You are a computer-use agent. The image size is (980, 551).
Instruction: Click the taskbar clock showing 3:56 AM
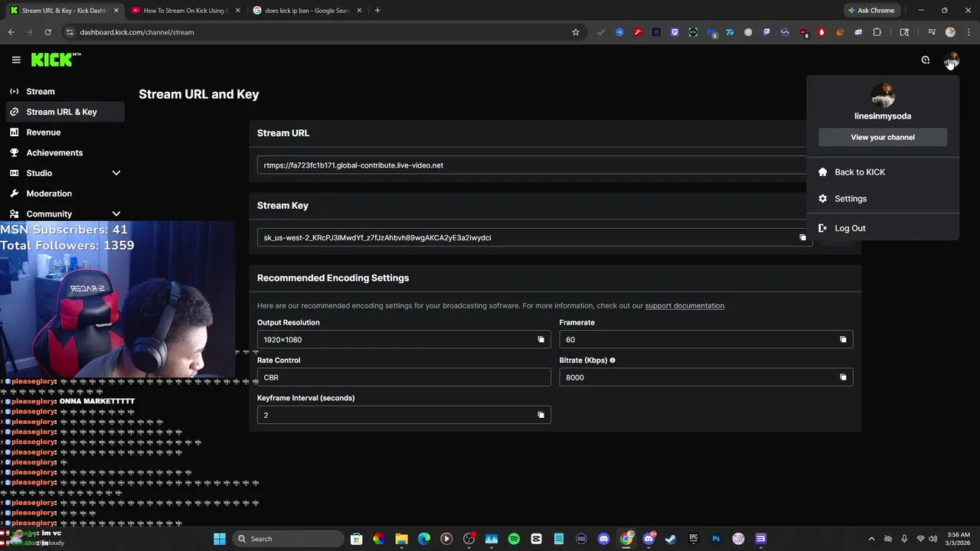click(958, 539)
